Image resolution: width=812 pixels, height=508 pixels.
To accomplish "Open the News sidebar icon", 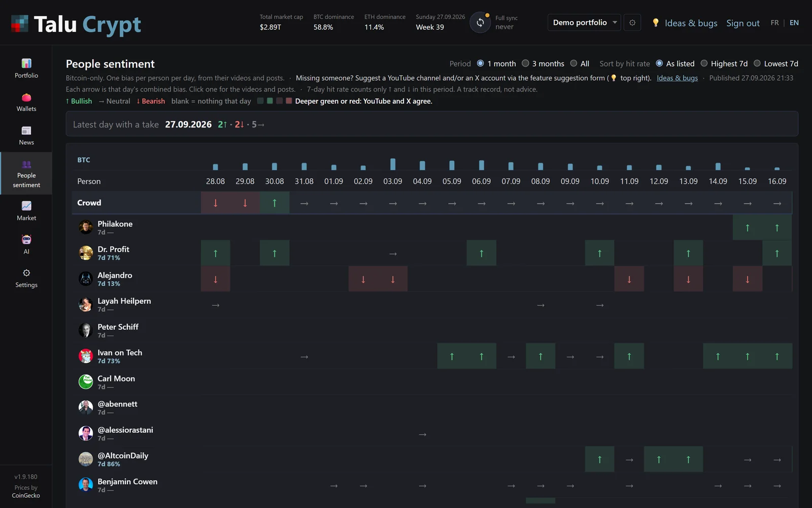I will pyautogui.click(x=26, y=131).
